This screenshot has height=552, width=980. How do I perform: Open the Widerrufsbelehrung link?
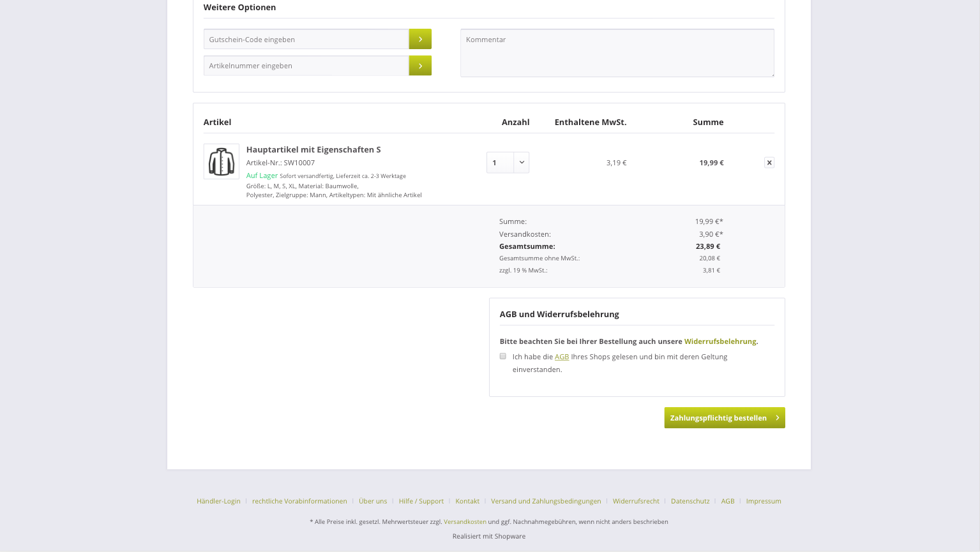coord(720,341)
